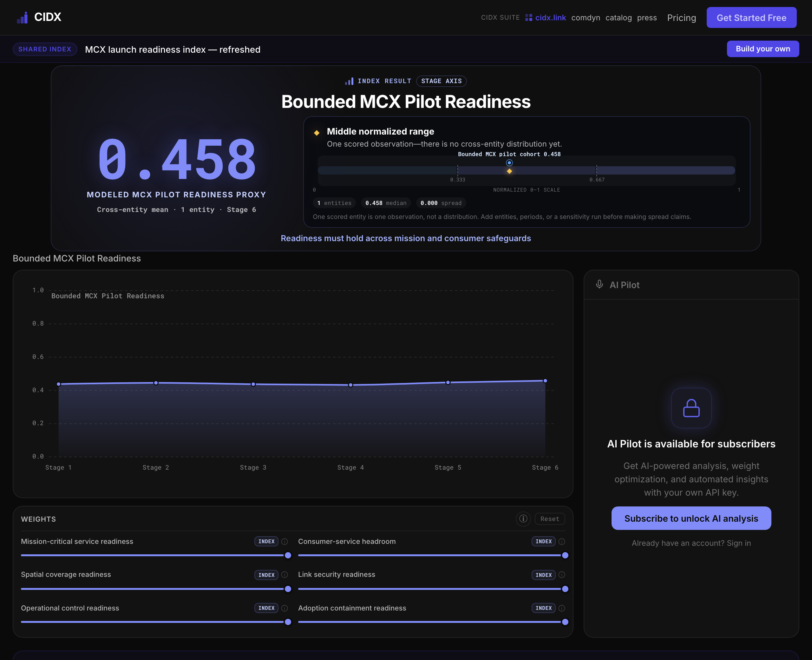Click the yellow diamond marker on the scale
This screenshot has width=812, height=660.
click(509, 171)
